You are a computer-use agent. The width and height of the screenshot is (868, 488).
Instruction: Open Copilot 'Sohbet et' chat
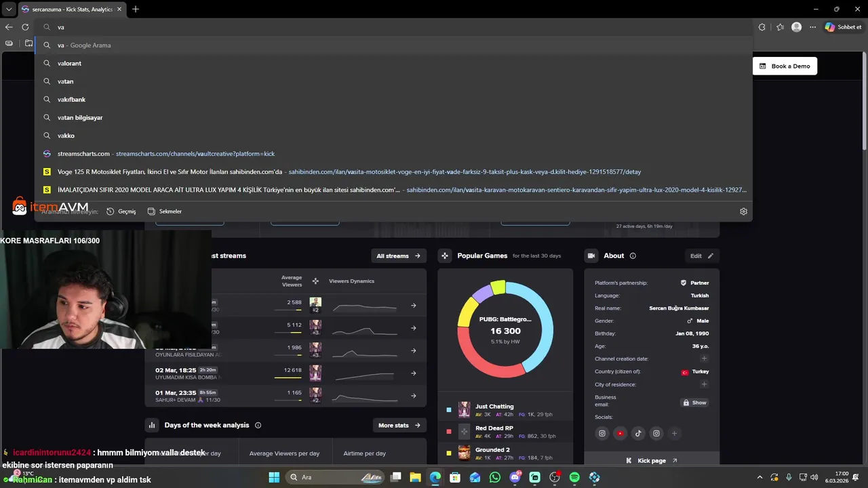coord(843,27)
